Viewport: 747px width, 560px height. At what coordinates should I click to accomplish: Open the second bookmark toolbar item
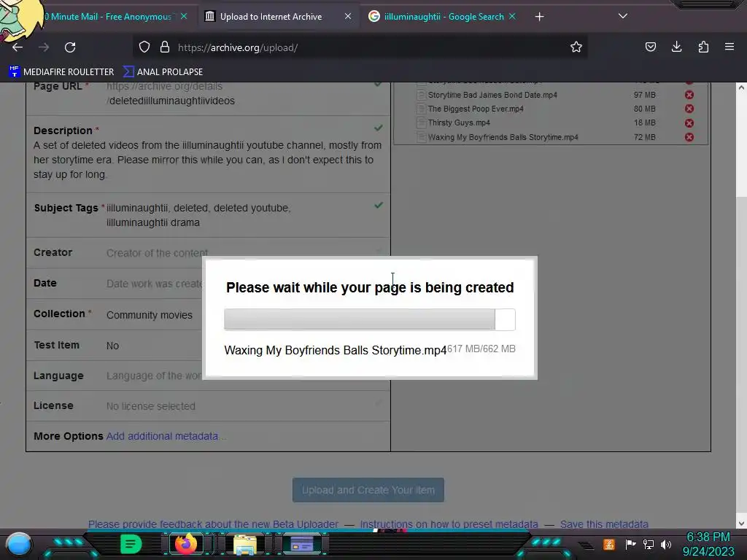[x=163, y=72]
